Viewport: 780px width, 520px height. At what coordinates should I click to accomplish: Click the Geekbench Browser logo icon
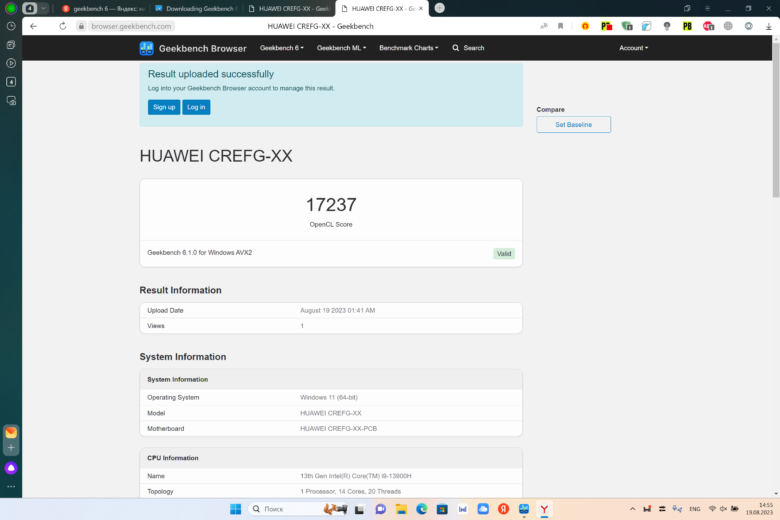click(x=146, y=48)
